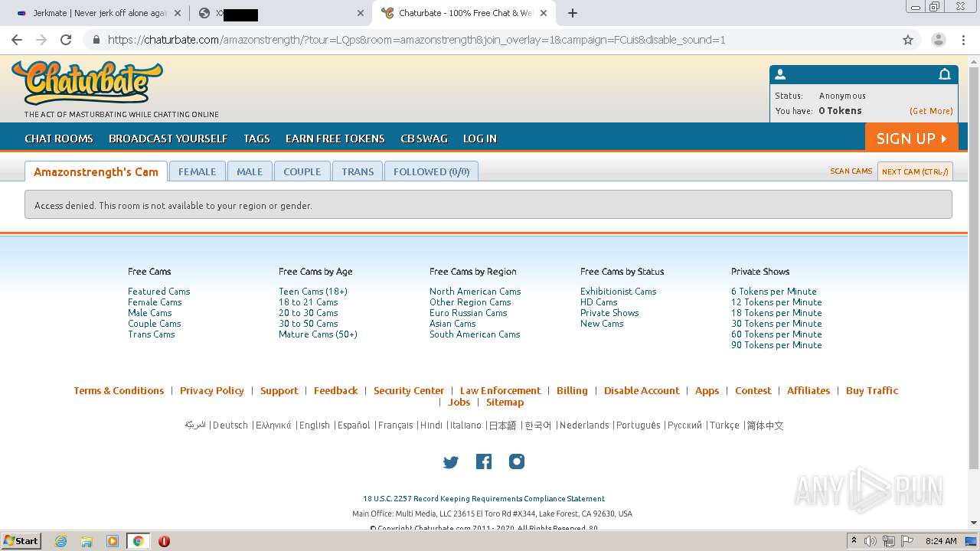Image resolution: width=980 pixels, height=551 pixels.
Task: Open the Chrome three-dot menu
Action: click(x=963, y=40)
